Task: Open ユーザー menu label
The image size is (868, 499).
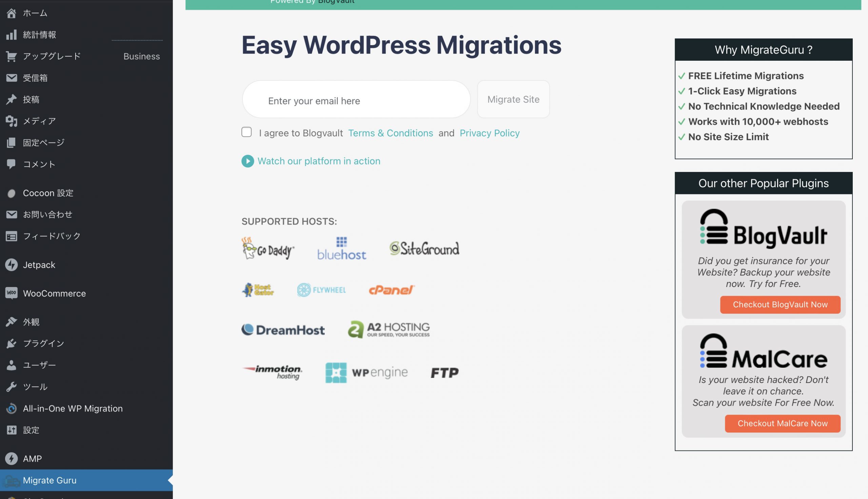Action: (39, 365)
